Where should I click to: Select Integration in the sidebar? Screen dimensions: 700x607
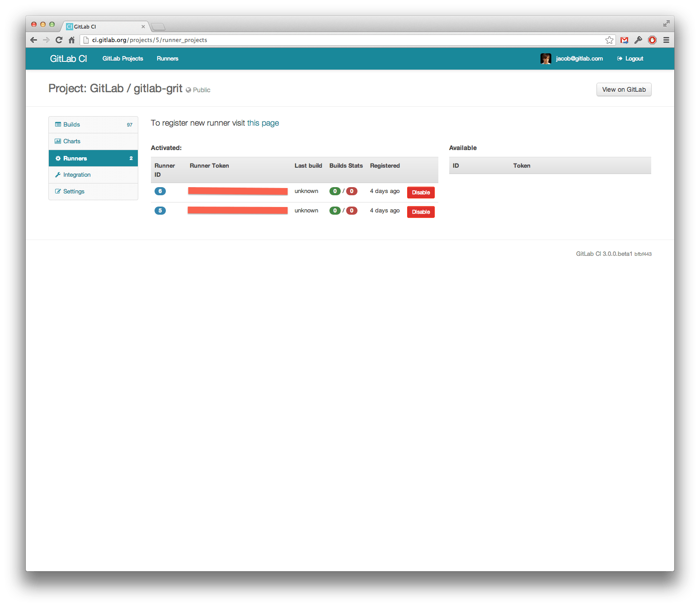point(76,175)
